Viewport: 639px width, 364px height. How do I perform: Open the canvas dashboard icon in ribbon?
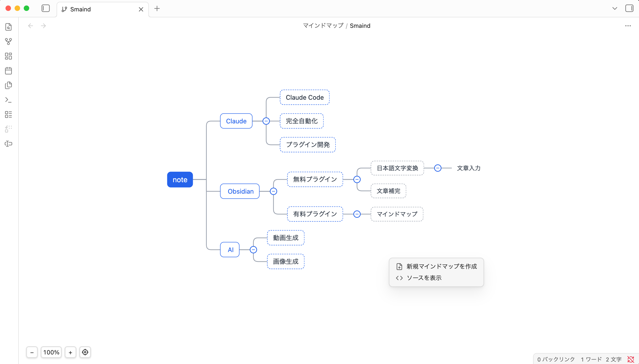point(8,56)
